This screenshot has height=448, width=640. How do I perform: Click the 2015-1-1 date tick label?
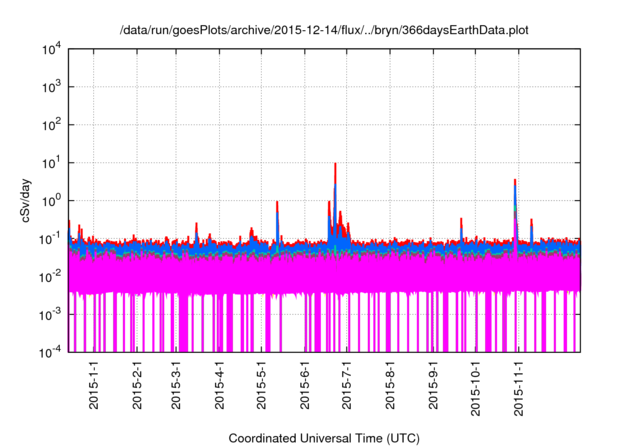point(93,387)
